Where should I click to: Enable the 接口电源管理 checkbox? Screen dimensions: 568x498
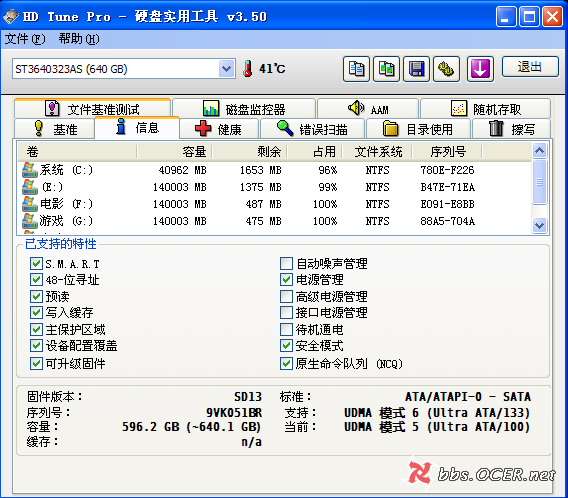(286, 312)
